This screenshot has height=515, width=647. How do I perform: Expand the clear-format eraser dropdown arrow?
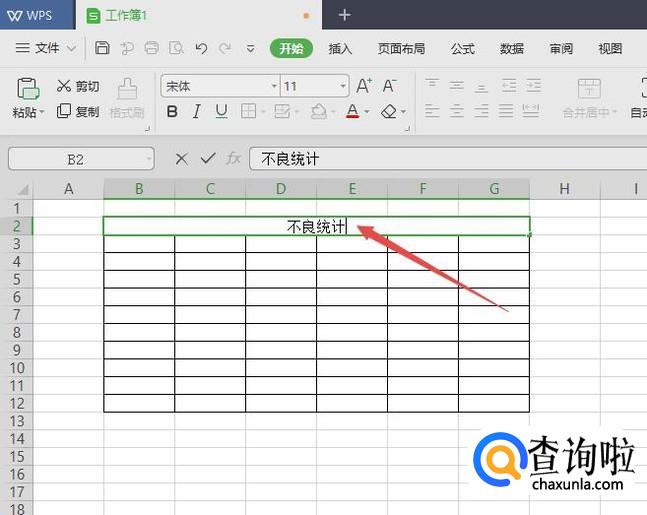(403, 111)
